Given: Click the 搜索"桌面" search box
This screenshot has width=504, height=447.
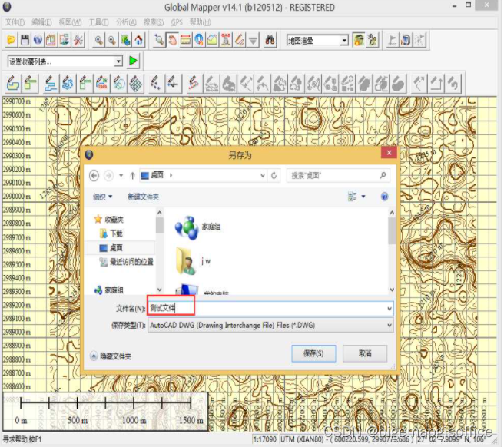Looking at the screenshot, I should click(x=338, y=175).
